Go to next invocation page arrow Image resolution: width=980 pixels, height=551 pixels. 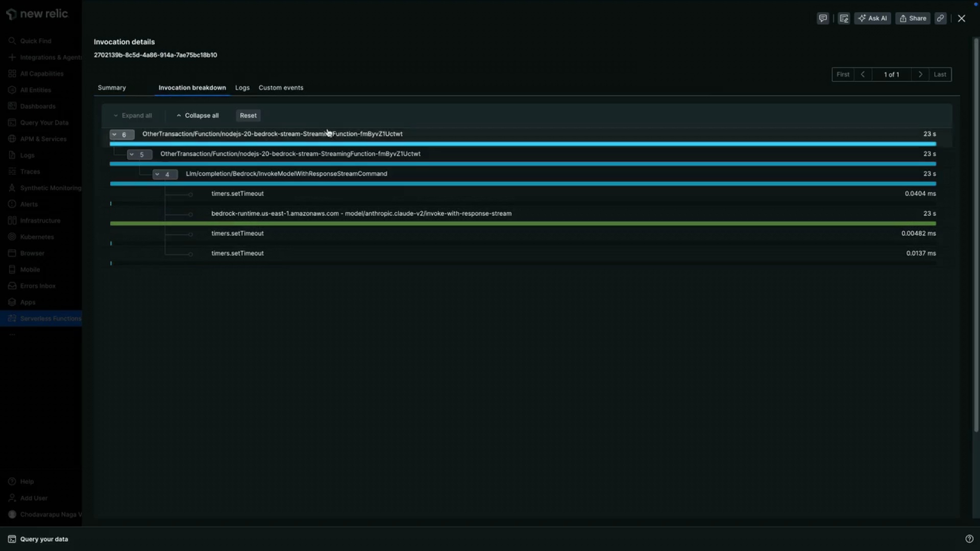point(920,74)
